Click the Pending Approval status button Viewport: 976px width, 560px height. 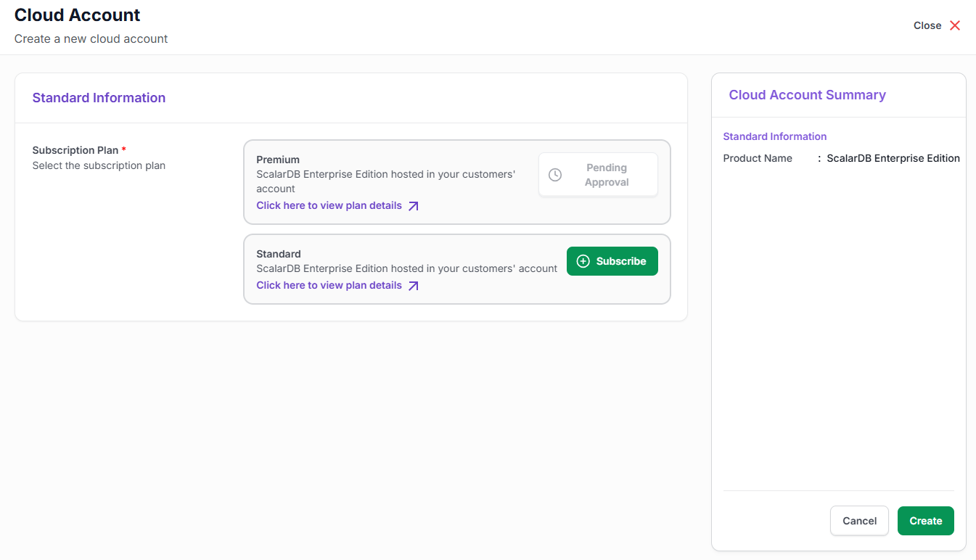point(598,174)
